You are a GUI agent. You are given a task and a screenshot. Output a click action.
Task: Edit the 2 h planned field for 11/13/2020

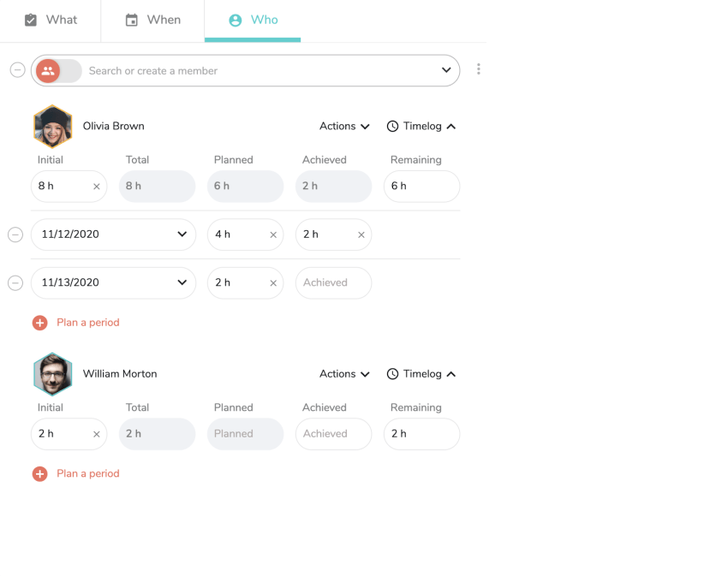coord(245,282)
